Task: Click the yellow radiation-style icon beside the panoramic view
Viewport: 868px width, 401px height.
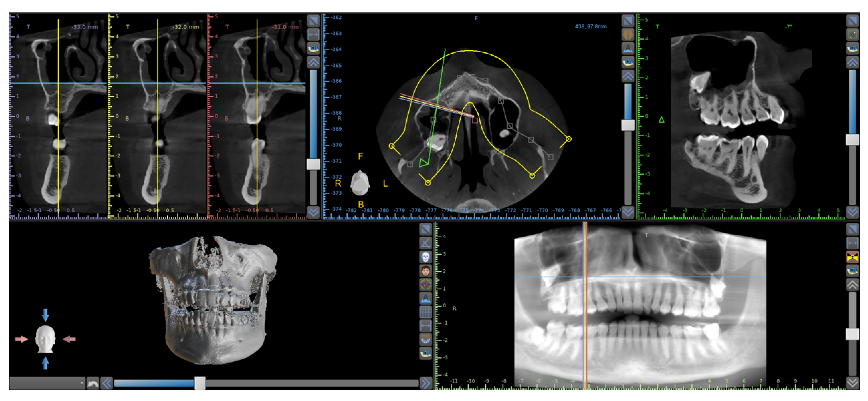Action: (x=852, y=257)
